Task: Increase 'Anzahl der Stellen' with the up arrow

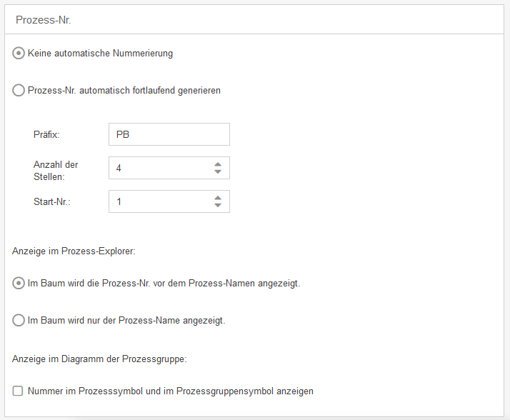Action: (218, 164)
